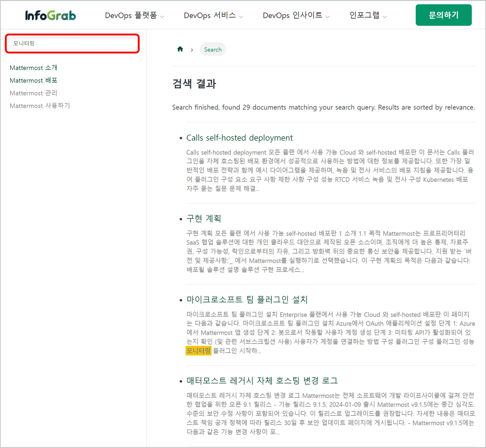Expand the DevOps 플랫폼 dropdown chevron
486x448 pixels.
coord(162,17)
